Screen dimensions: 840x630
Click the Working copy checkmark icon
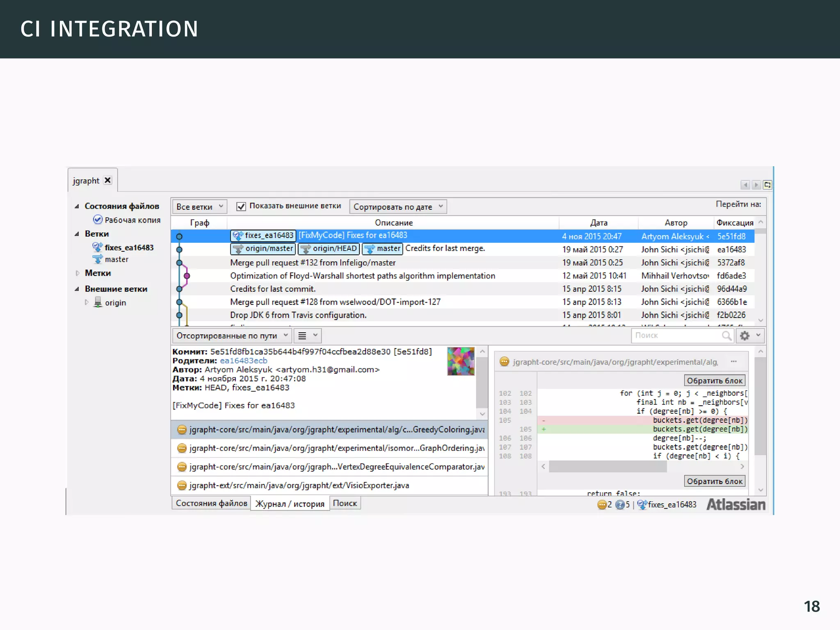click(98, 220)
